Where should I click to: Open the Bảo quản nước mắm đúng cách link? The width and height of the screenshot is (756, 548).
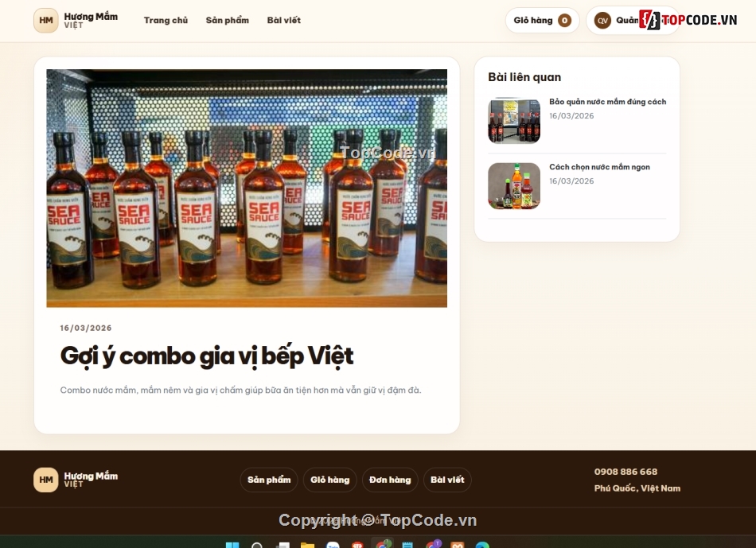[607, 102]
